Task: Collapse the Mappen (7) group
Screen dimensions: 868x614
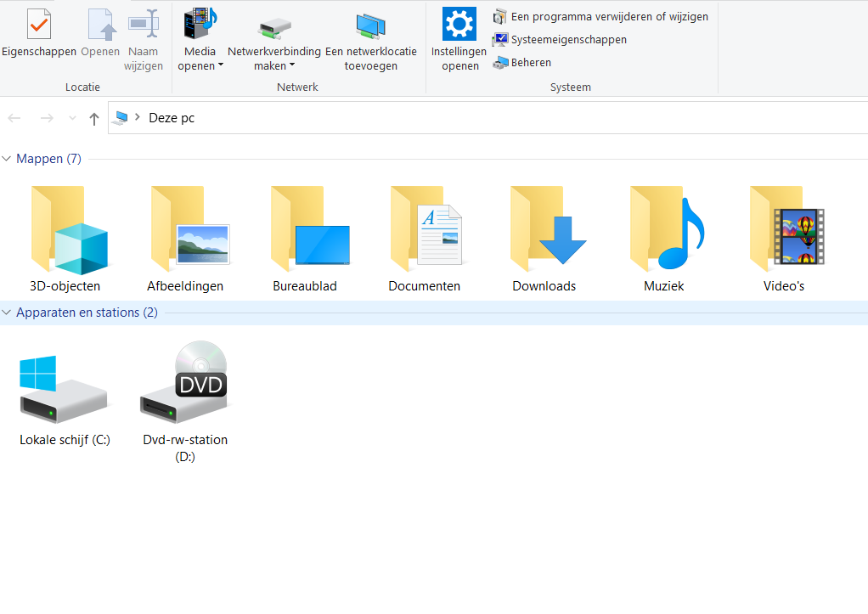Action: pos(7,159)
